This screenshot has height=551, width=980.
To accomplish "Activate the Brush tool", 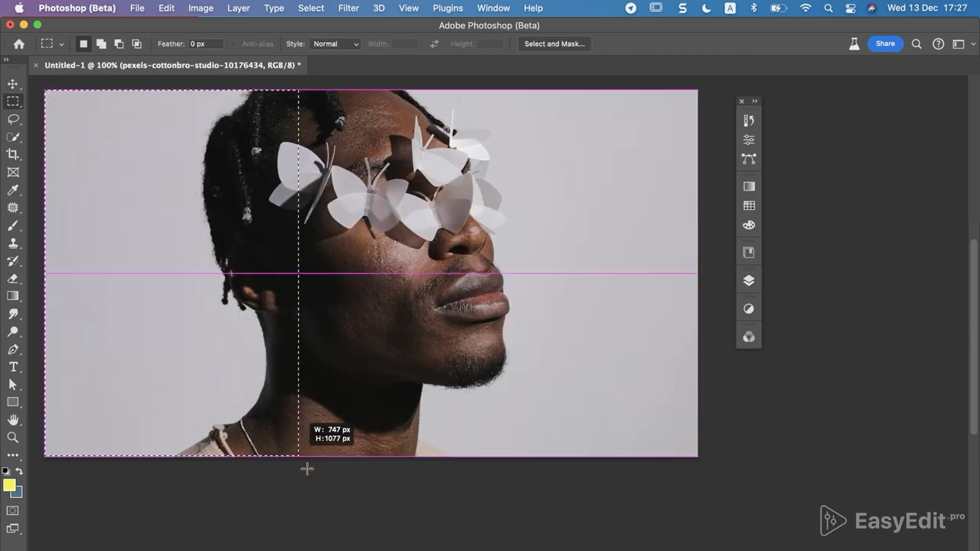I will click(13, 226).
